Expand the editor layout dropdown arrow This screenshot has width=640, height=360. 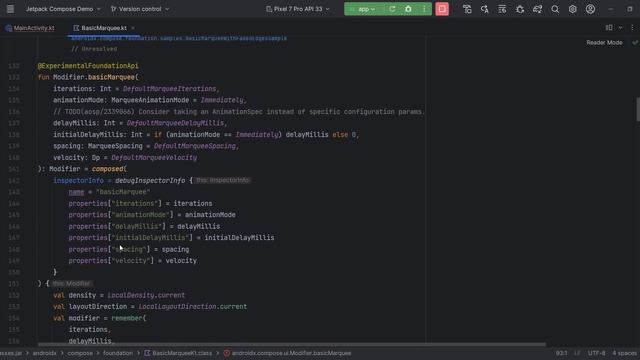[x=620, y=28]
